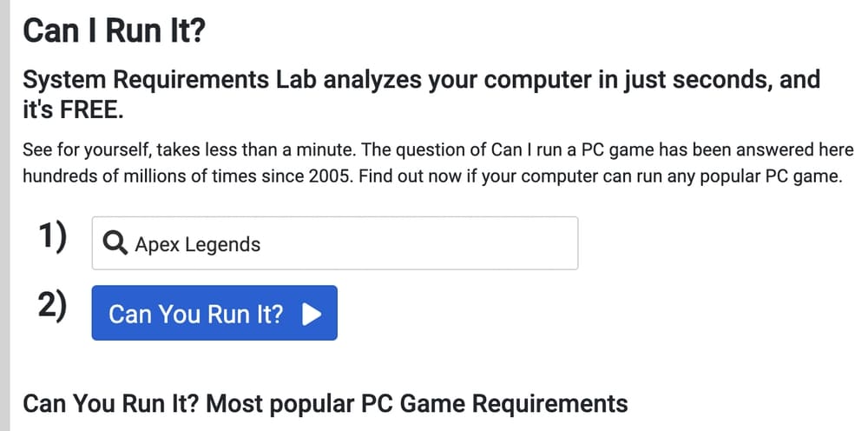This screenshot has height=431, width=868.
Task: Click the gray vertical bar on the left edge
Action: (6, 215)
